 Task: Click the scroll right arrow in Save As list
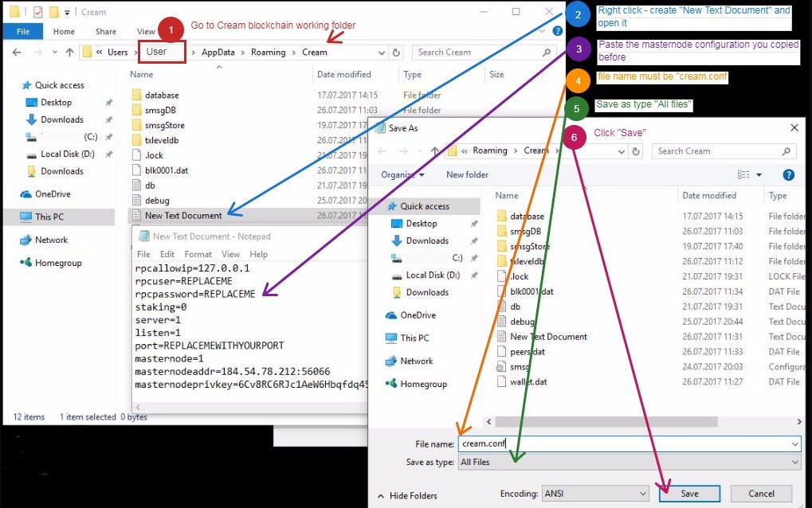[799, 422]
